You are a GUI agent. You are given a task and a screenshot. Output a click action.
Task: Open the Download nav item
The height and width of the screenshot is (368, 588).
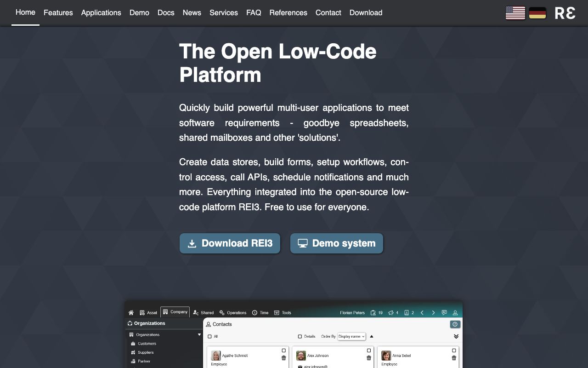pyautogui.click(x=366, y=13)
